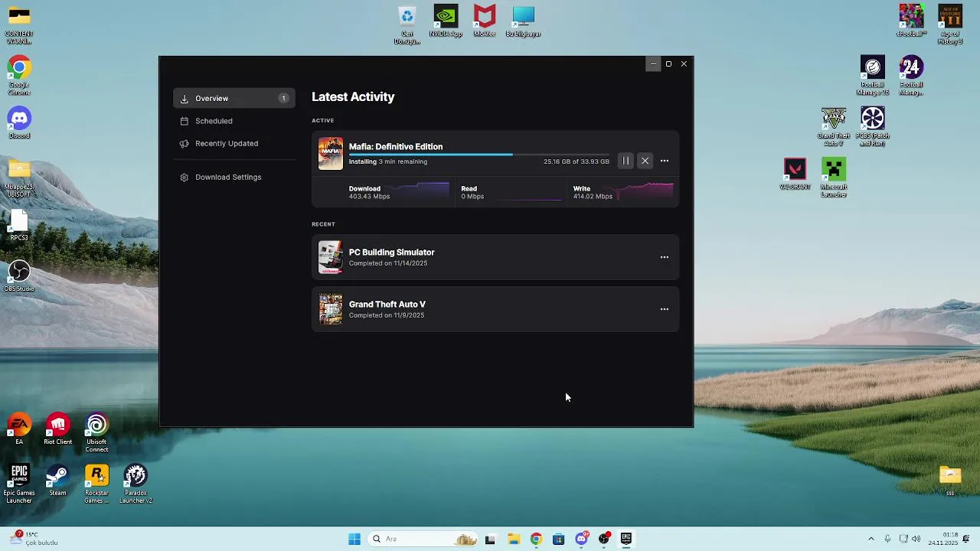Select the Minecraft Launcher desktop shortcut
Viewport: 980px width, 551px height.
point(834,178)
